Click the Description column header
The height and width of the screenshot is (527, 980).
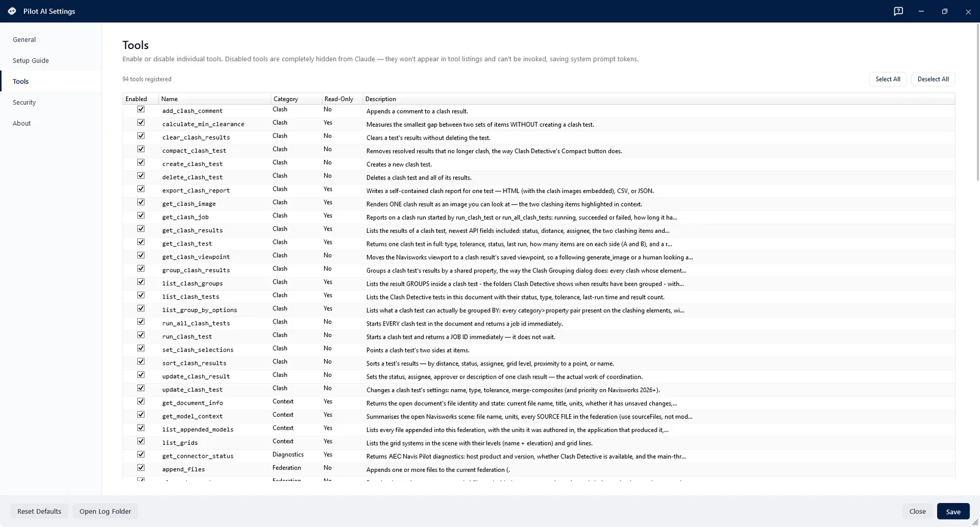pyautogui.click(x=658, y=99)
